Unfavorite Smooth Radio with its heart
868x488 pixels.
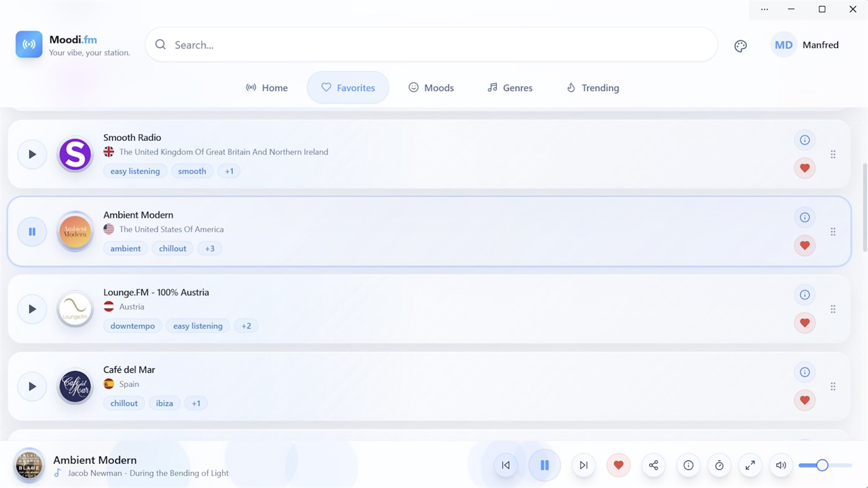805,168
